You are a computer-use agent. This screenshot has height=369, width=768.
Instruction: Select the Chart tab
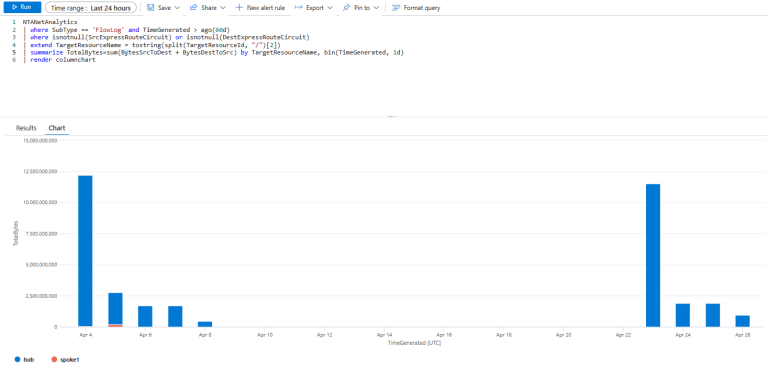57,128
